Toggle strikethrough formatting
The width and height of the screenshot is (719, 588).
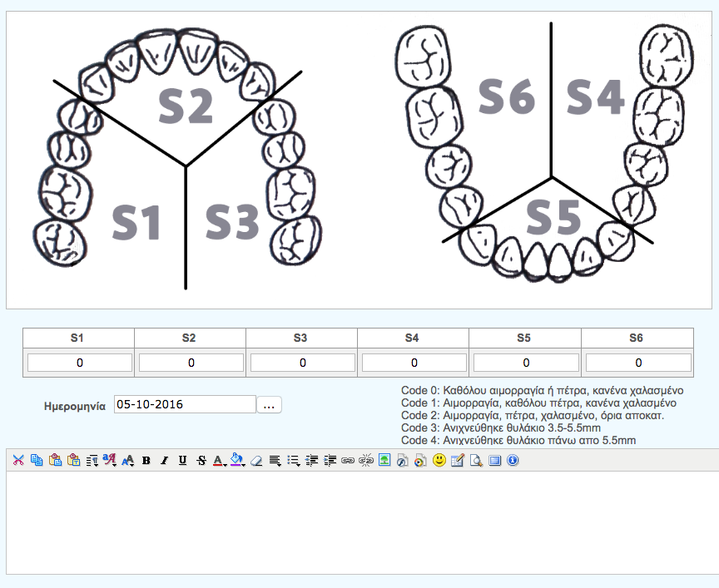(x=201, y=460)
